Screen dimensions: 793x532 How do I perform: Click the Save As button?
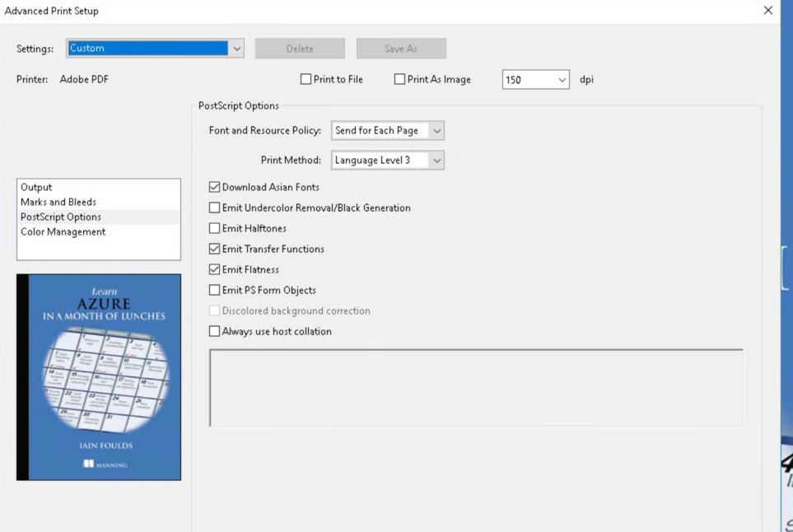(401, 48)
